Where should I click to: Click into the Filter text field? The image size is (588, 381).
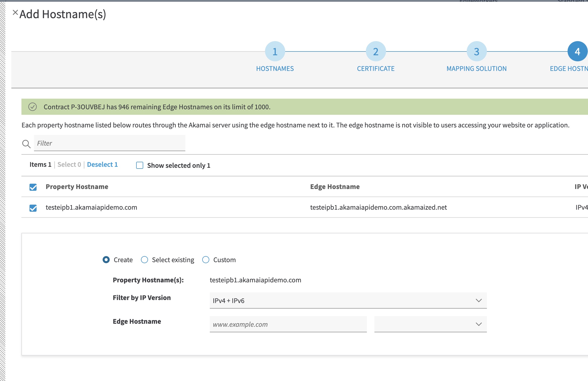click(109, 143)
